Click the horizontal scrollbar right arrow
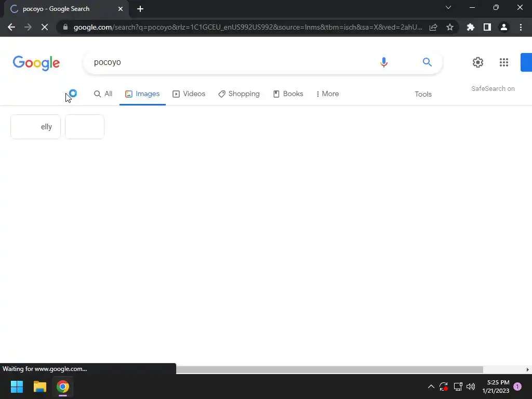Screen dimensions: 532x399 click(528, 369)
